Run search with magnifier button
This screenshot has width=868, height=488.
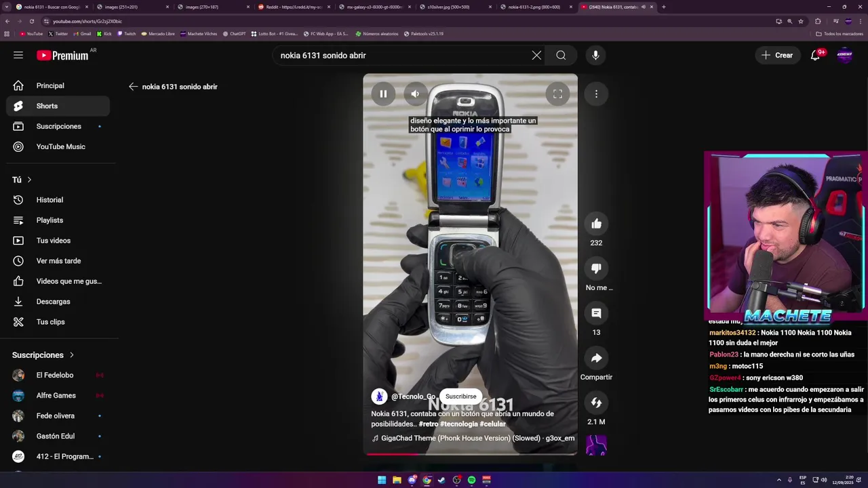click(561, 56)
